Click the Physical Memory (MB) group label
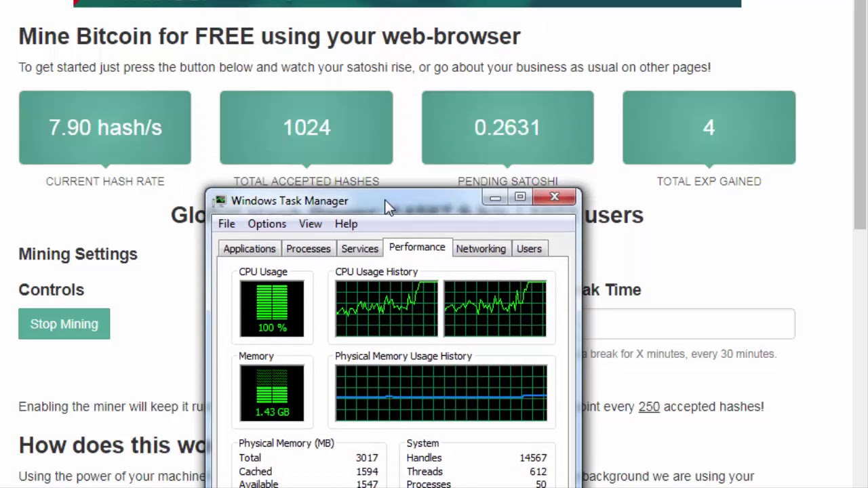 coord(286,443)
